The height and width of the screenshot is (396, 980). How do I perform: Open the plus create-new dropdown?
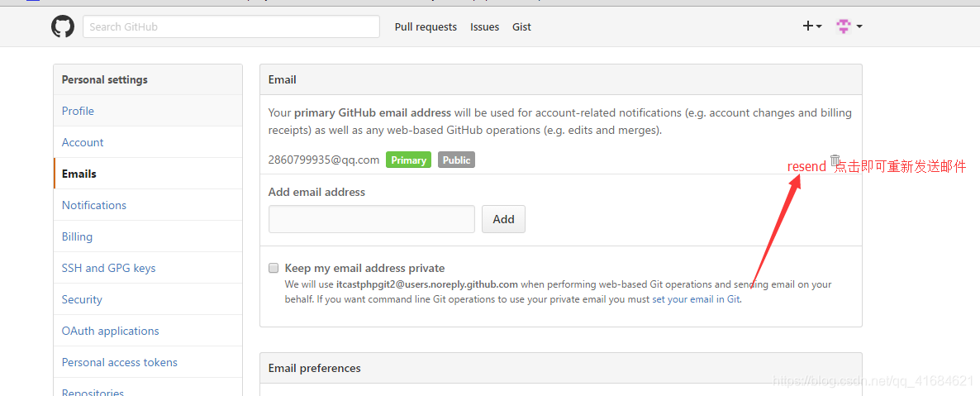(811, 26)
